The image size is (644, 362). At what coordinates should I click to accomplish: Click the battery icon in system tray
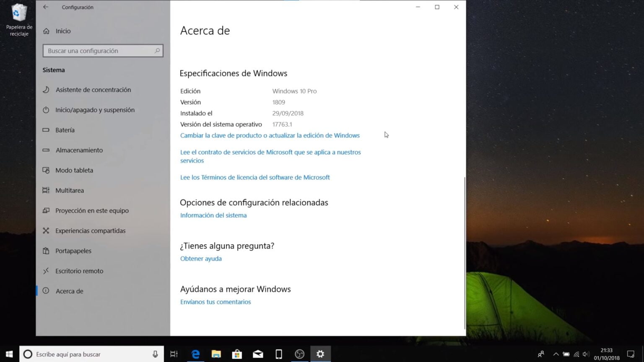(566, 354)
